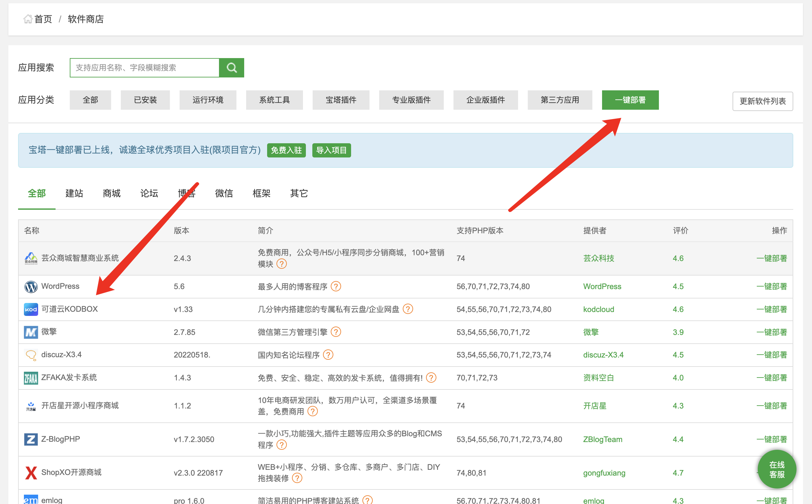Click the green search magnifier button
The width and height of the screenshot is (812, 504).
(232, 68)
